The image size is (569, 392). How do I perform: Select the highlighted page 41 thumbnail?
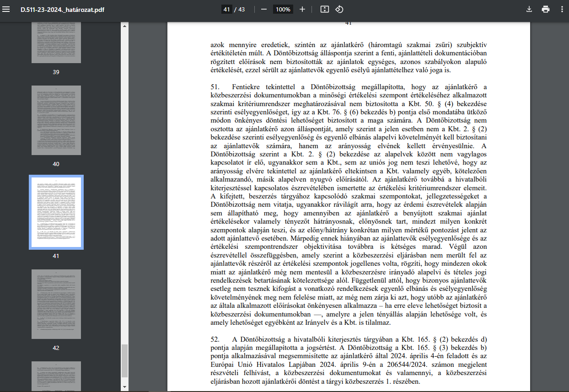[x=56, y=212]
